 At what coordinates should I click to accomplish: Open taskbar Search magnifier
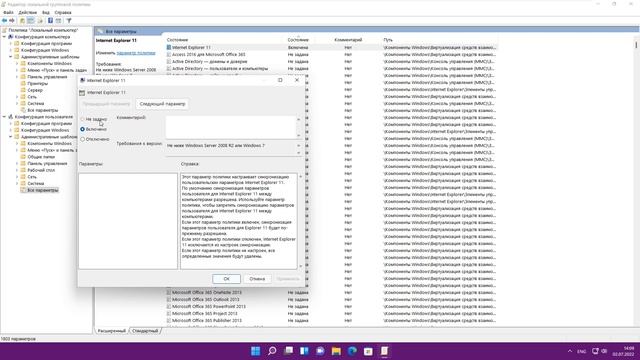[272, 351]
